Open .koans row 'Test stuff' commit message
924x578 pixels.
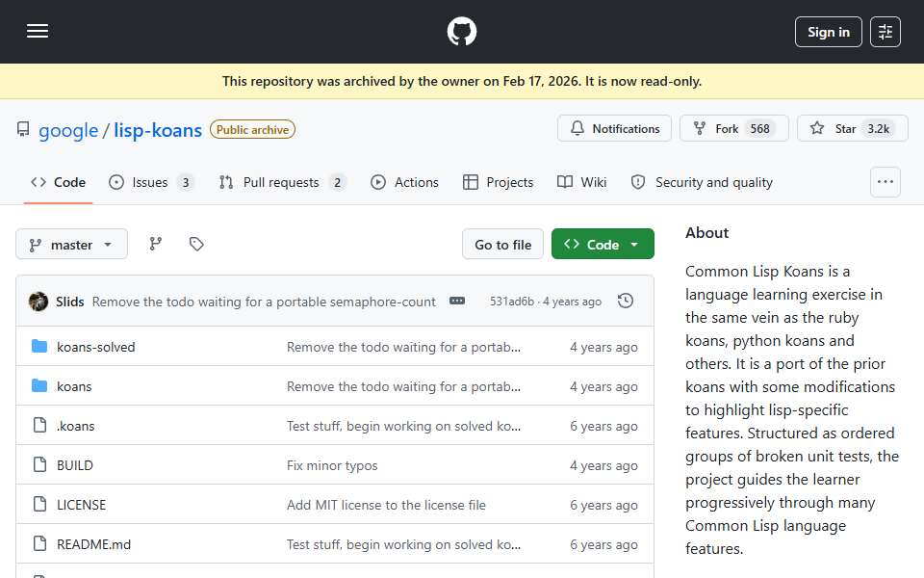point(403,426)
